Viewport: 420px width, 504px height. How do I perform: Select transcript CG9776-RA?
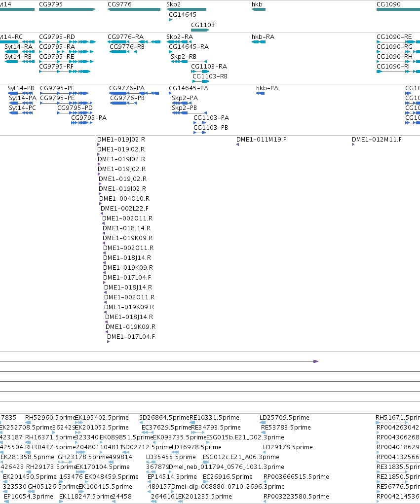(x=126, y=36)
